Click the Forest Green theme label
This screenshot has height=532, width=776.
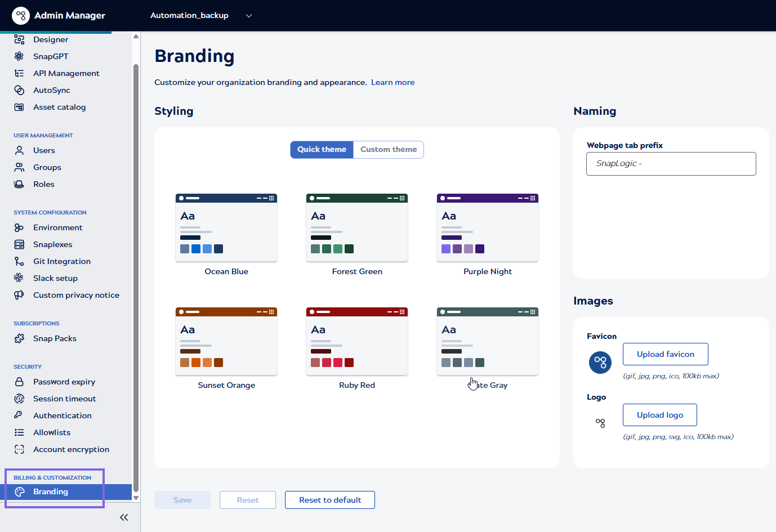coord(357,271)
